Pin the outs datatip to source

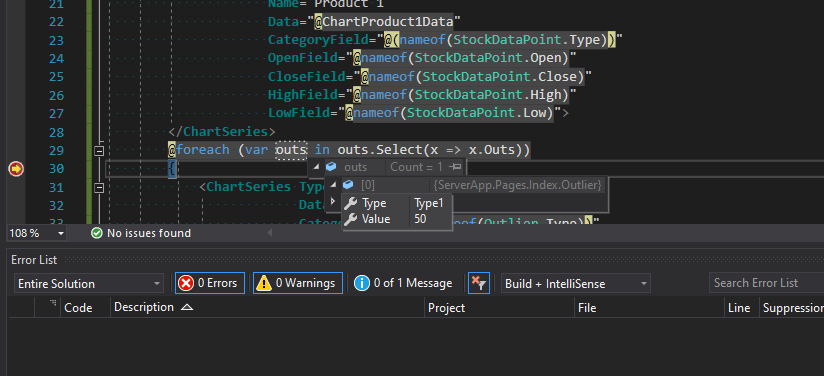456,167
